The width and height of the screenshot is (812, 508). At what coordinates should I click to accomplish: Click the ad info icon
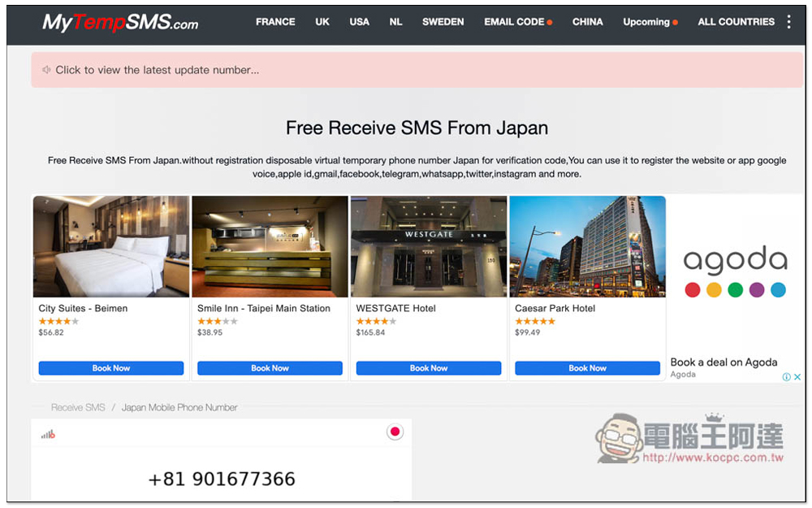click(x=787, y=377)
